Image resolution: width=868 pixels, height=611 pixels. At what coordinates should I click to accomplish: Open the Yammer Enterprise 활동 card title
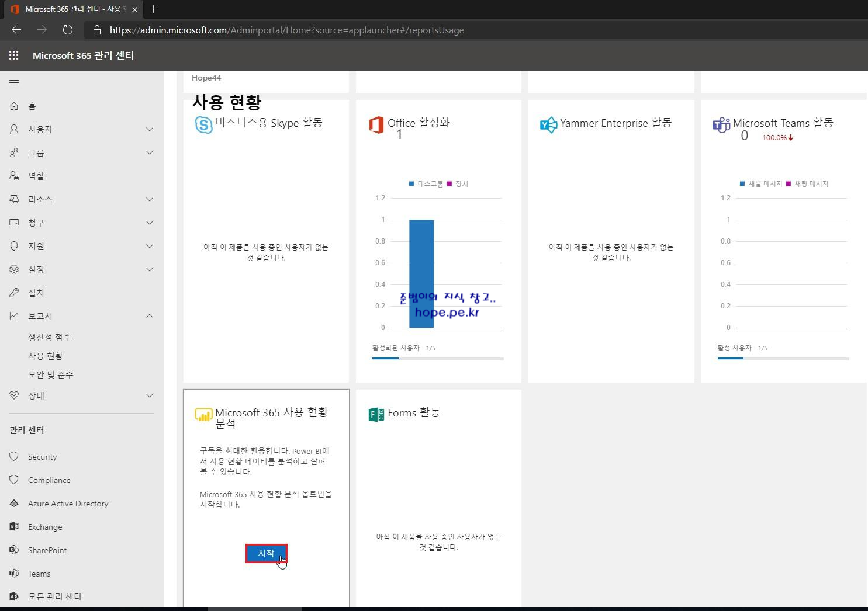pos(616,123)
